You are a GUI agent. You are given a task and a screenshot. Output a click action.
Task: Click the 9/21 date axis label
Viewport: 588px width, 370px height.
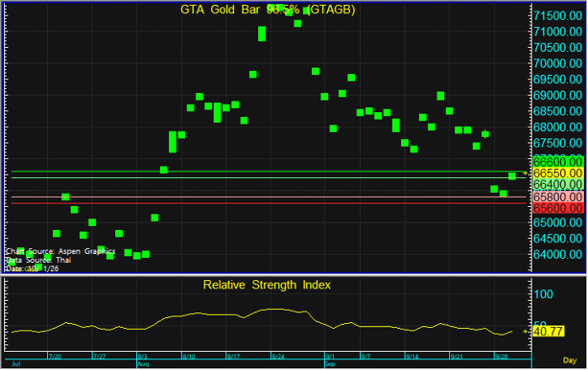click(x=457, y=357)
